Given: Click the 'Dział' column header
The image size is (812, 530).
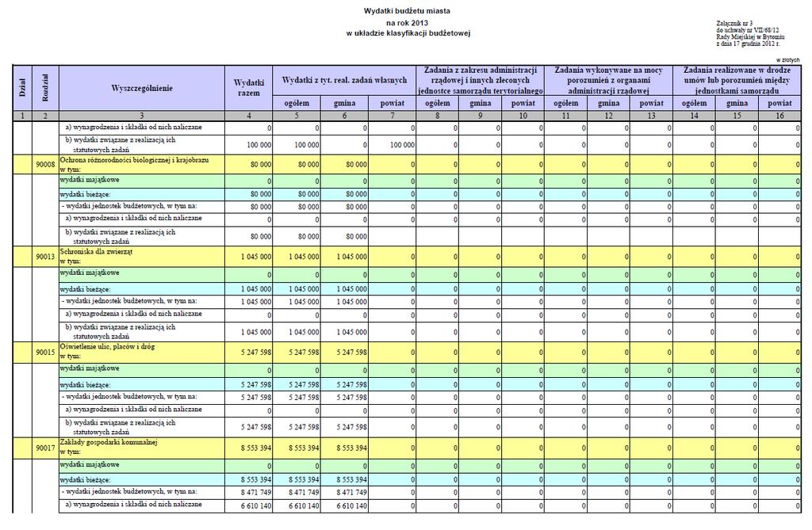Looking at the screenshot, I should pos(22,88).
